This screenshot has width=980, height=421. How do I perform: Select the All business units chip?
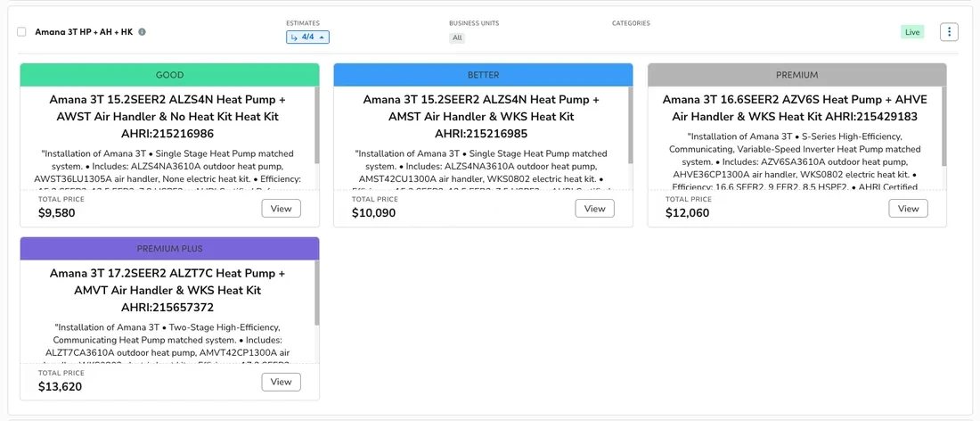457,38
